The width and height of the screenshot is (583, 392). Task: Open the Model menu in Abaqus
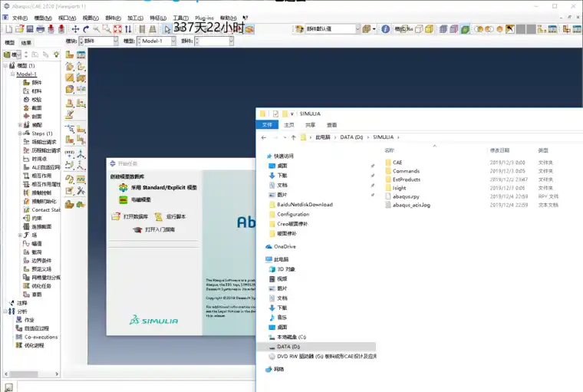pyautogui.click(x=43, y=18)
